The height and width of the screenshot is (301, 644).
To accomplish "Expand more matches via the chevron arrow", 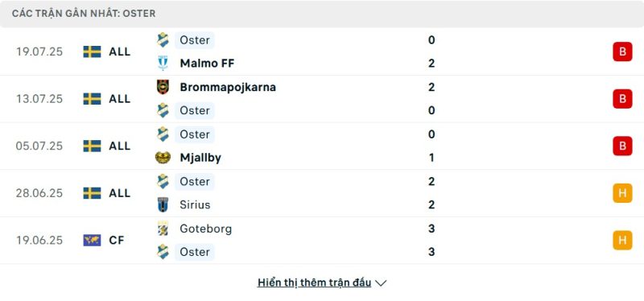I will (x=381, y=283).
